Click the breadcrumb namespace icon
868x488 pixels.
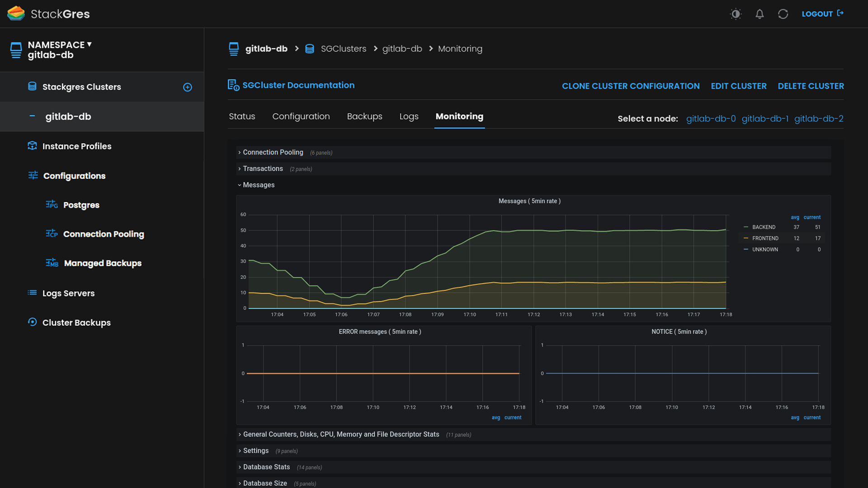234,49
